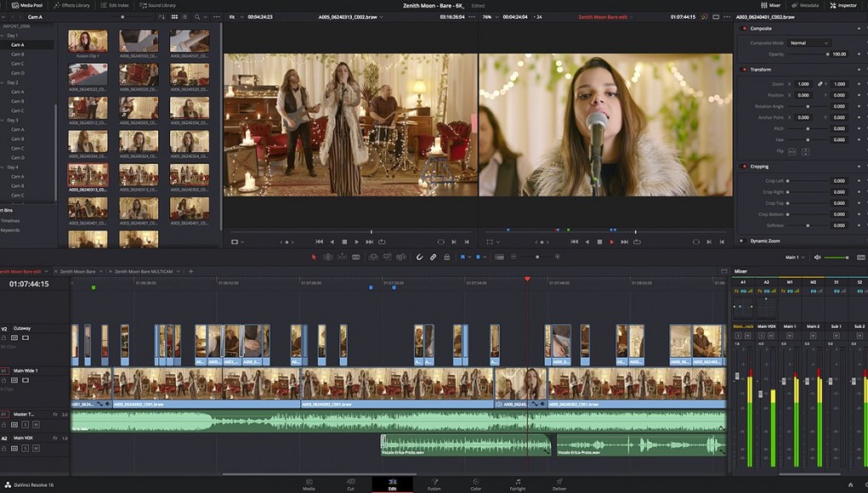Click the Overwrite Clip toolbar icon
Image resolution: width=868 pixels, height=493 pixels.
(x=388, y=257)
